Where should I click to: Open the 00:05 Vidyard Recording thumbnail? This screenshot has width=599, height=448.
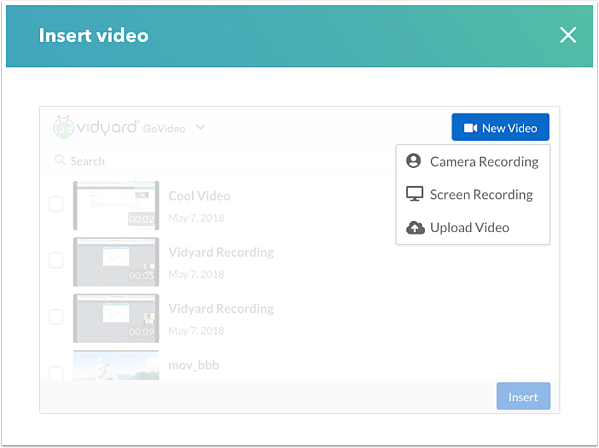coord(116,262)
